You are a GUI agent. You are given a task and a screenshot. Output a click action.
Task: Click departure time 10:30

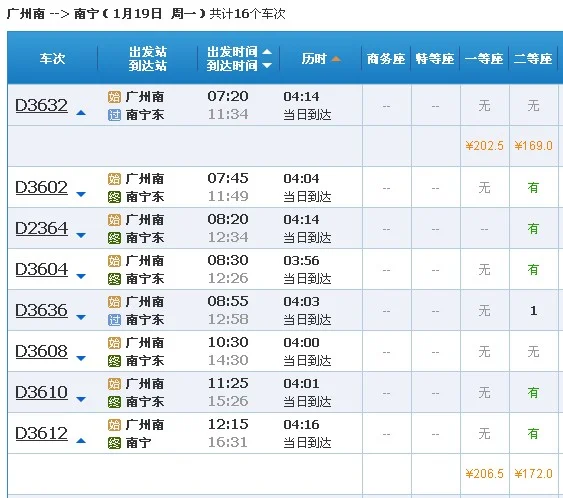(228, 343)
